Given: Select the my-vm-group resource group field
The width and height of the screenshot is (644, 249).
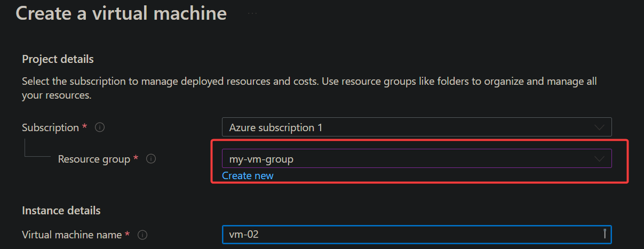Looking at the screenshot, I should 417,159.
